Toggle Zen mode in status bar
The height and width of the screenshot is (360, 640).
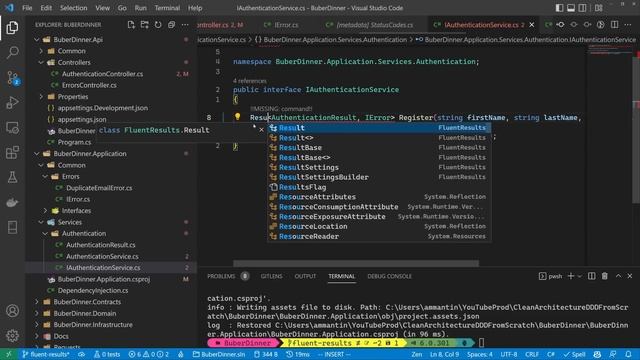click(x=417, y=354)
